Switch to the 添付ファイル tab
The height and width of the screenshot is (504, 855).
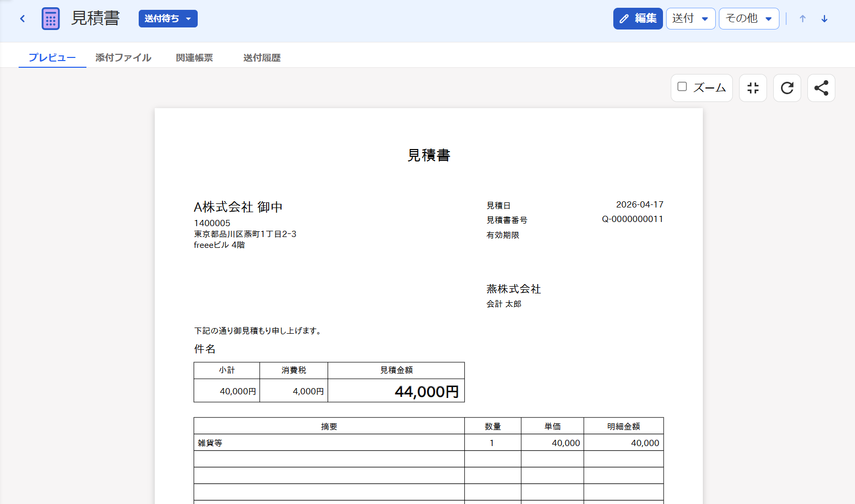pos(123,57)
